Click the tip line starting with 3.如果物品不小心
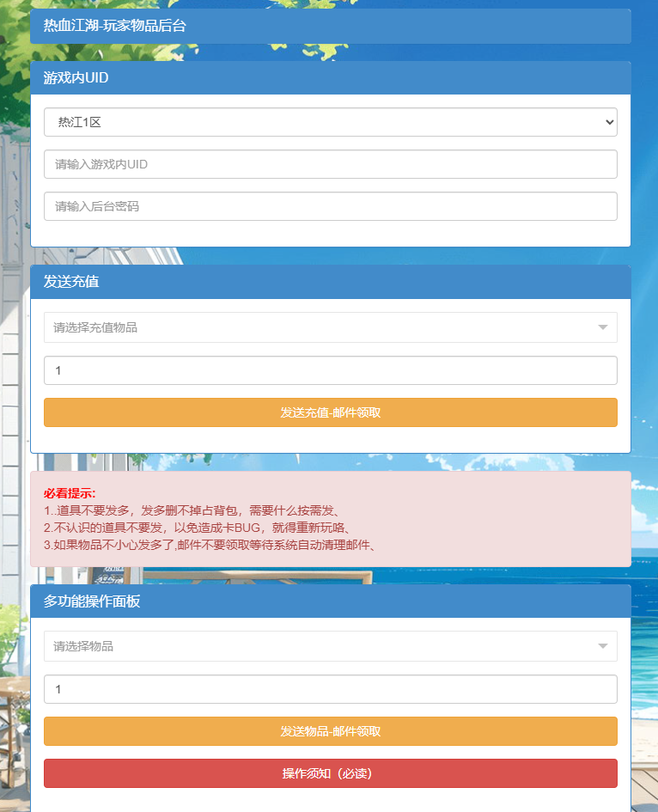Image resolution: width=658 pixels, height=812 pixels. [x=211, y=545]
